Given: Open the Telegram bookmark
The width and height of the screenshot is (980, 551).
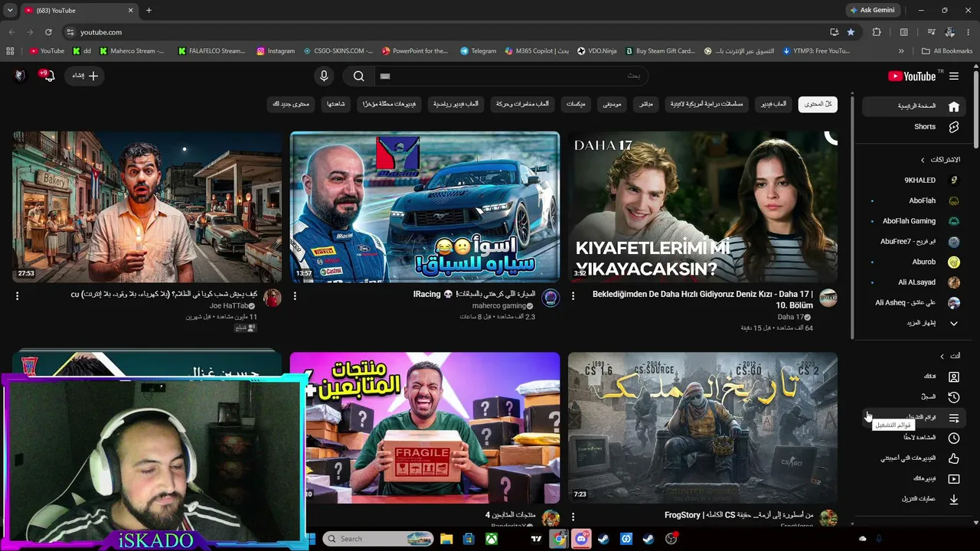Looking at the screenshot, I should (479, 51).
